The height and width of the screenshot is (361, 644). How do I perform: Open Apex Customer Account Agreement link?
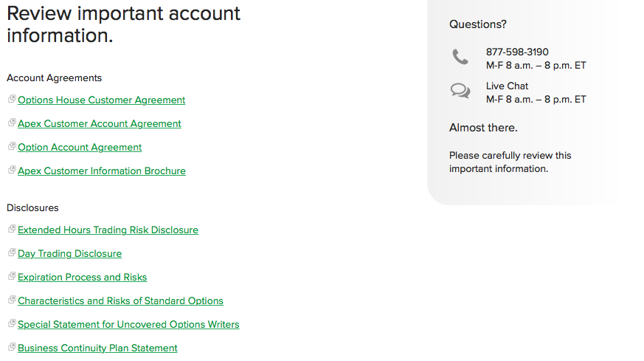[x=99, y=124]
